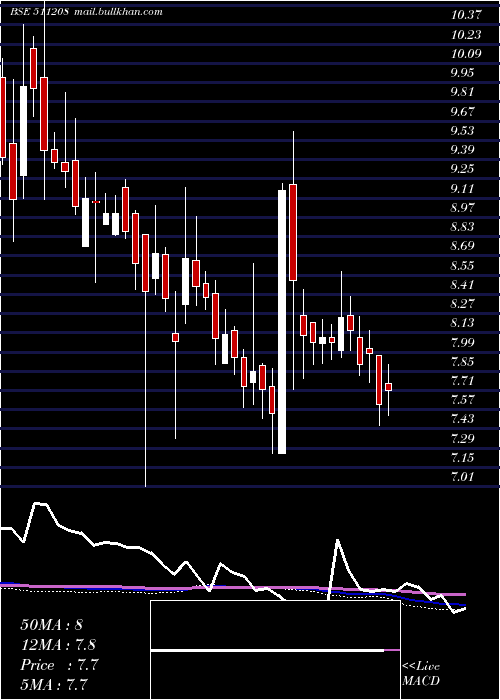Click the BSE 511208 mail.bullkhan.com header text
Screen dimensions: 500x700
coord(86,12)
